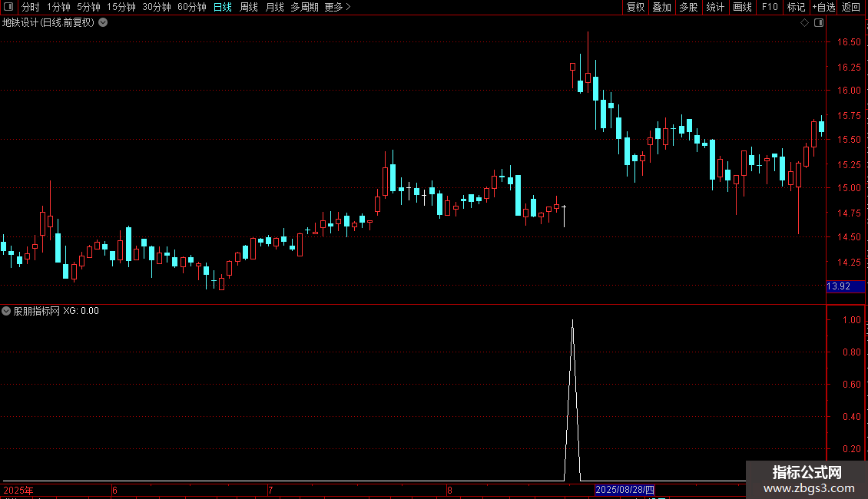The width and height of the screenshot is (868, 499).
Task: Click month 8 marker on timeline
Action: pyautogui.click(x=449, y=490)
